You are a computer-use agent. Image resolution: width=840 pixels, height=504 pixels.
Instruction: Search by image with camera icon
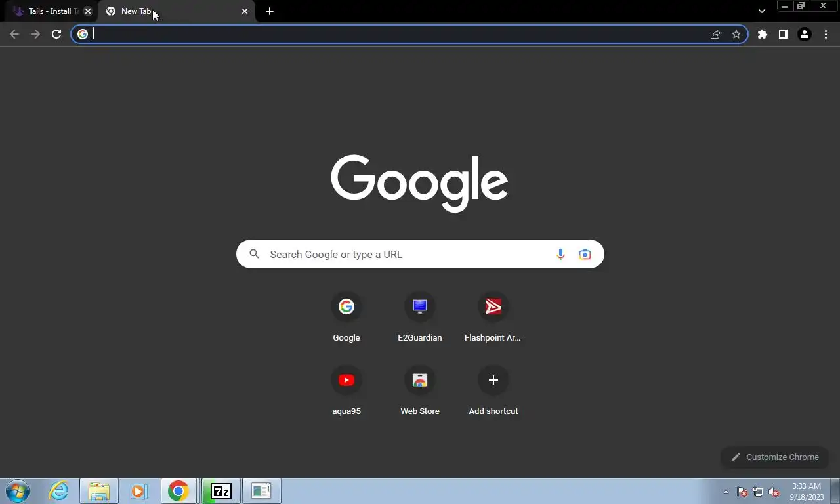(585, 254)
